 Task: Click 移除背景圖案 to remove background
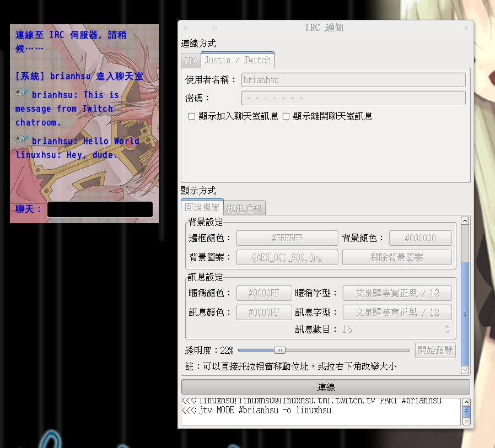397,257
